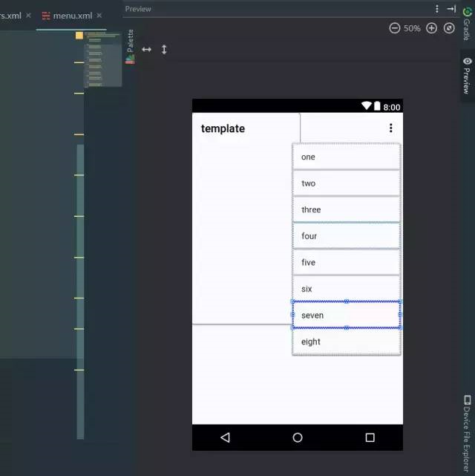Screen dimensions: 475x476
Task: Tap the Android home navigation button
Action: 298,437
